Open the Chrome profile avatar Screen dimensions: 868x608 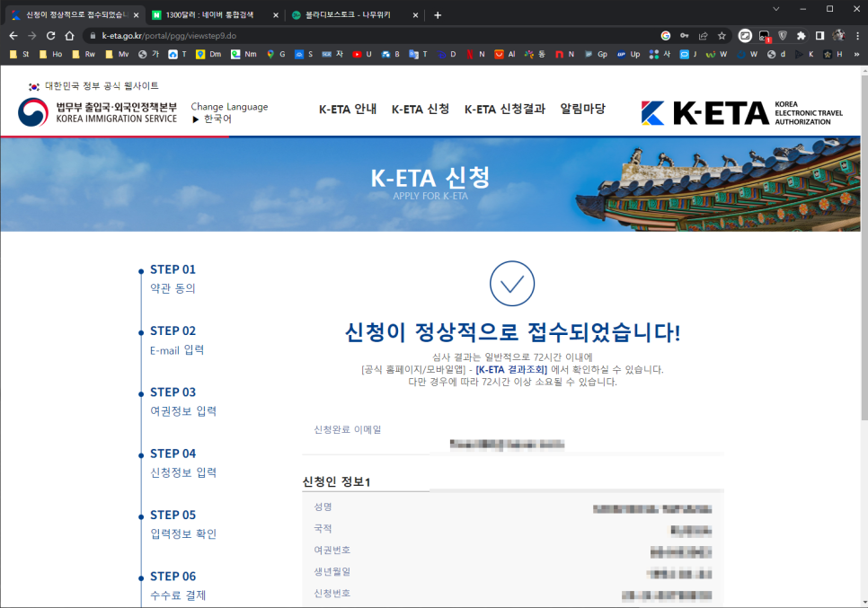click(x=838, y=35)
